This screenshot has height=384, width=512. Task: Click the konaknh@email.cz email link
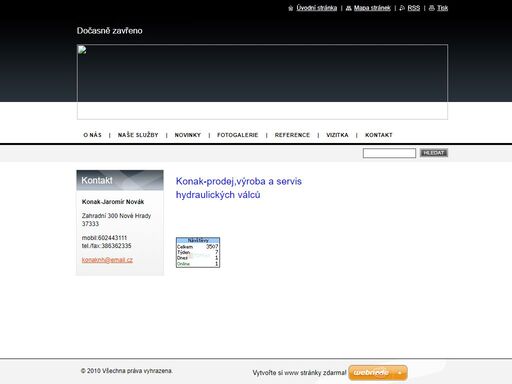(107, 260)
